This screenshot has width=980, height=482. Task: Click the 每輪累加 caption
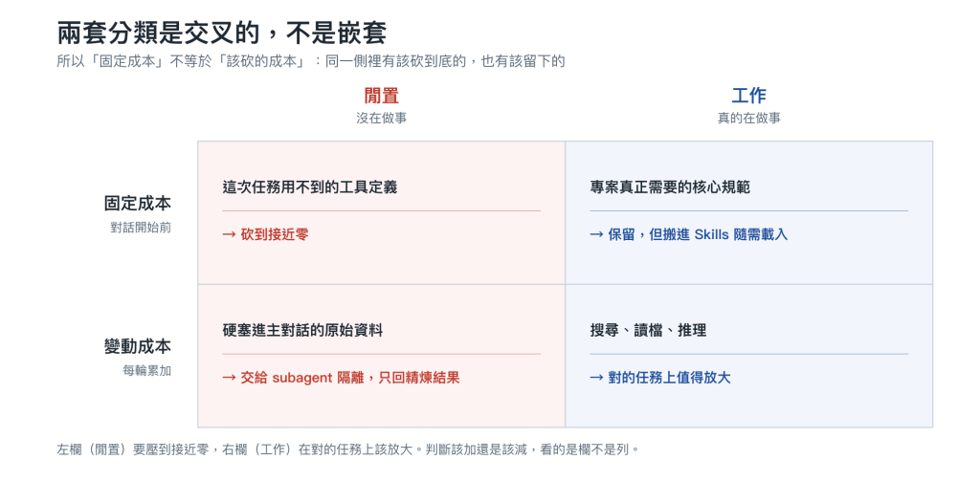pyautogui.click(x=146, y=371)
